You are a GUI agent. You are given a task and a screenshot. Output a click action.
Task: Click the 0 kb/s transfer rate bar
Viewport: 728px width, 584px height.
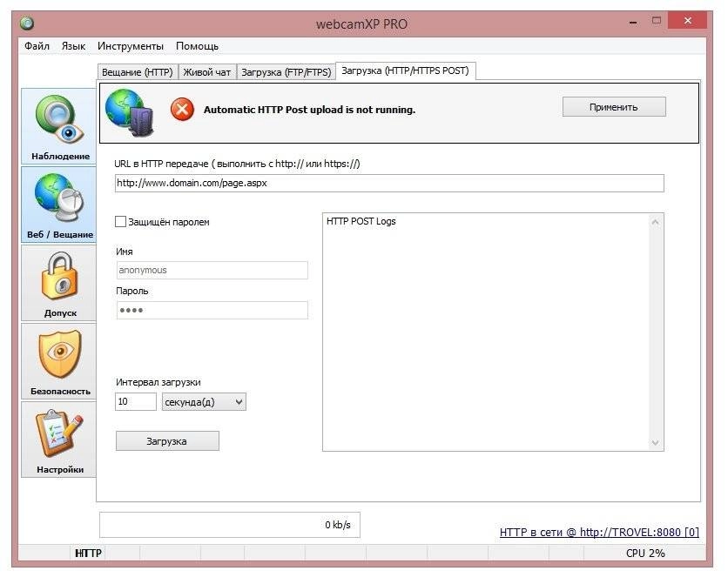pyautogui.click(x=230, y=525)
